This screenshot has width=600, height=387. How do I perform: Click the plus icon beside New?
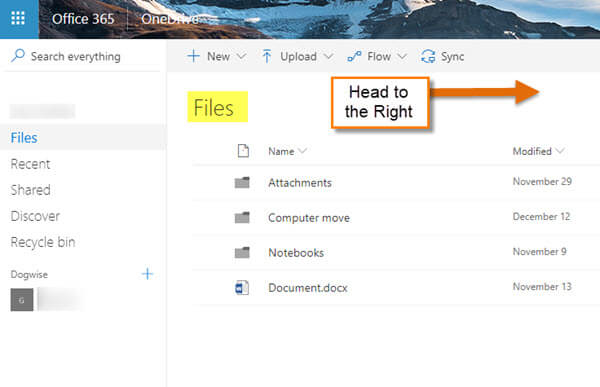click(193, 56)
